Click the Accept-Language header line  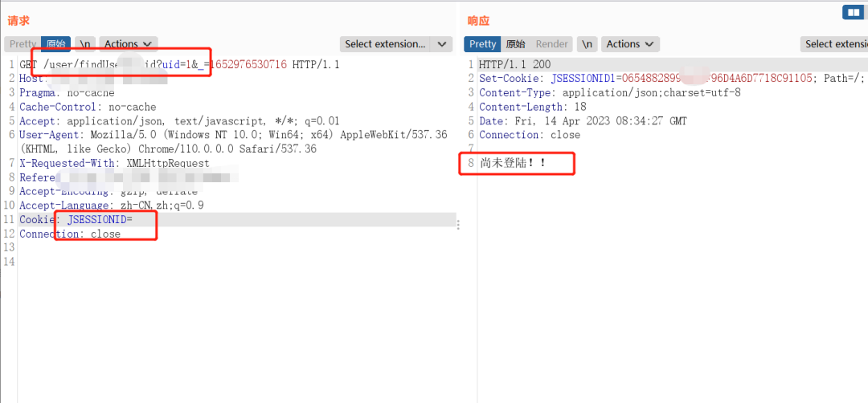point(111,206)
